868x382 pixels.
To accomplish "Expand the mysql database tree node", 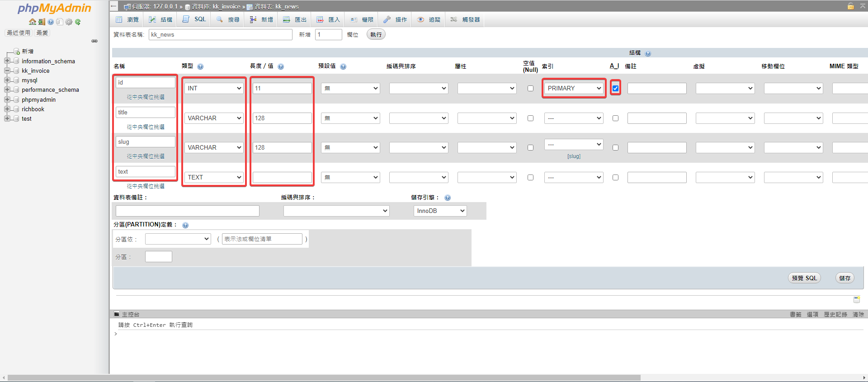I will [7, 80].
